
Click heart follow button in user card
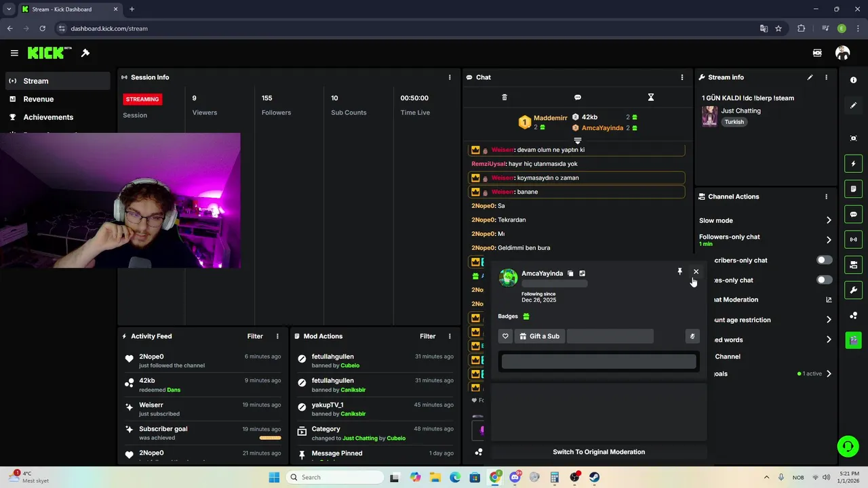pyautogui.click(x=505, y=336)
